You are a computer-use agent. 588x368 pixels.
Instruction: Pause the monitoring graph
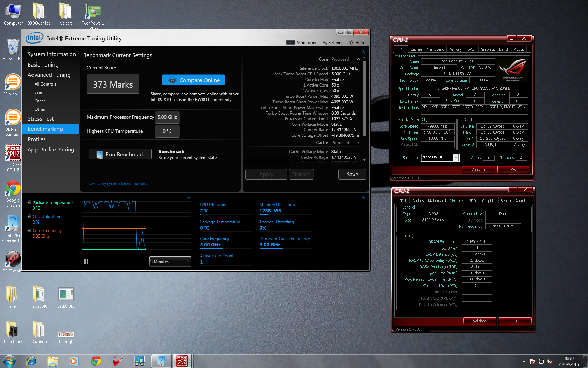tap(86, 261)
